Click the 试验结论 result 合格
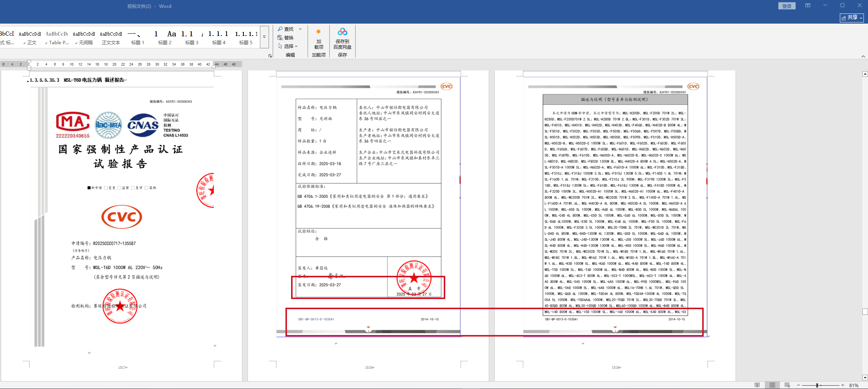Viewport: 868px width, 389px height. point(321,239)
